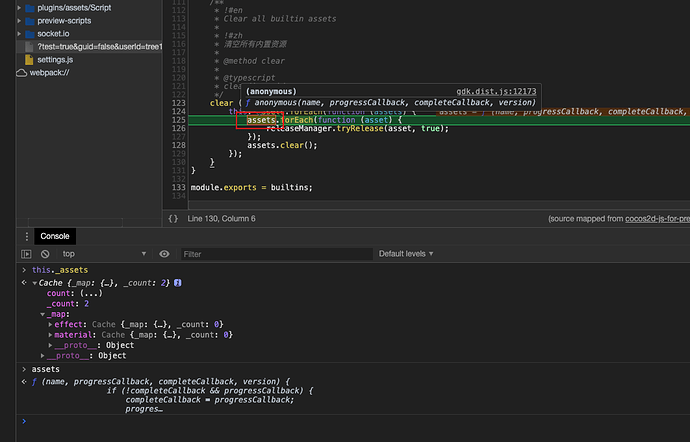
Task: Click the webpack:// cloud icon
Action: point(22,72)
